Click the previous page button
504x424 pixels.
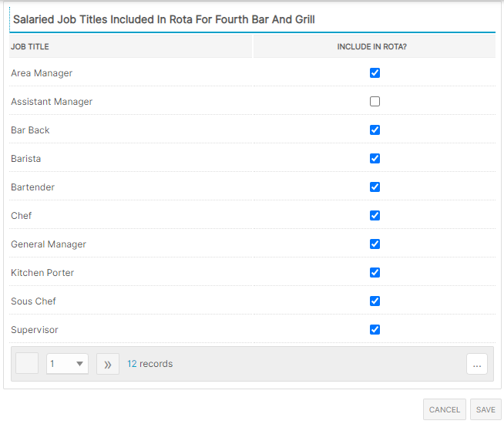pyautogui.click(x=27, y=364)
